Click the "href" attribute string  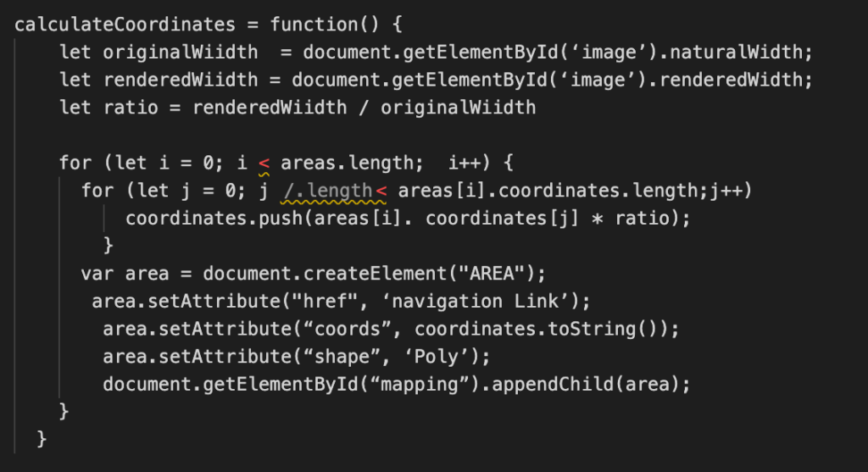pos(325,301)
